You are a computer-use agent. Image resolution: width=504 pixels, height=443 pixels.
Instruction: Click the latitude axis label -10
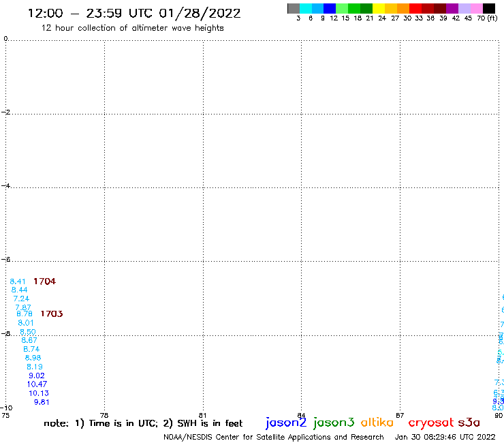pos(6,408)
